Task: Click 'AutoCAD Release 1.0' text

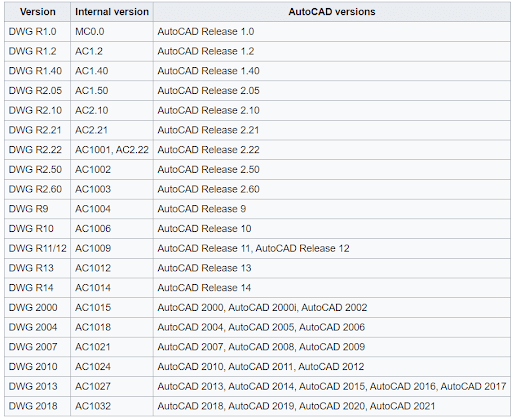Action: 206,32
